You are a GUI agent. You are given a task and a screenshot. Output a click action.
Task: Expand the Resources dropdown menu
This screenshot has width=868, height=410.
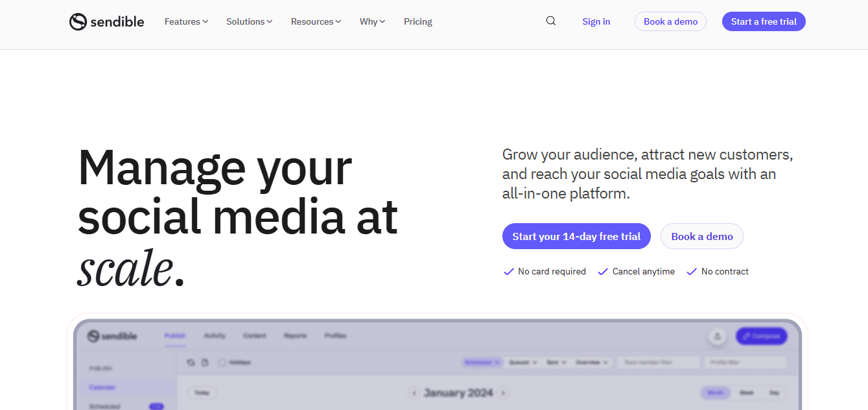pos(316,21)
